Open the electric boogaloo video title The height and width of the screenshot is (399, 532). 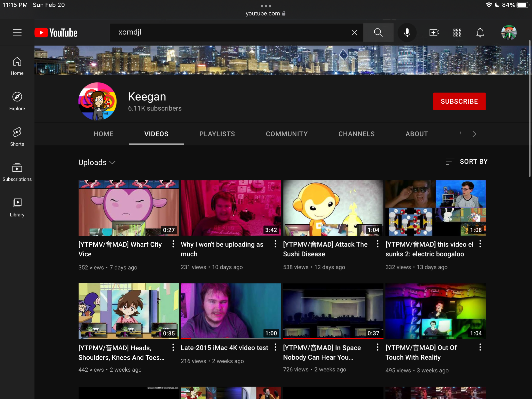click(x=430, y=249)
